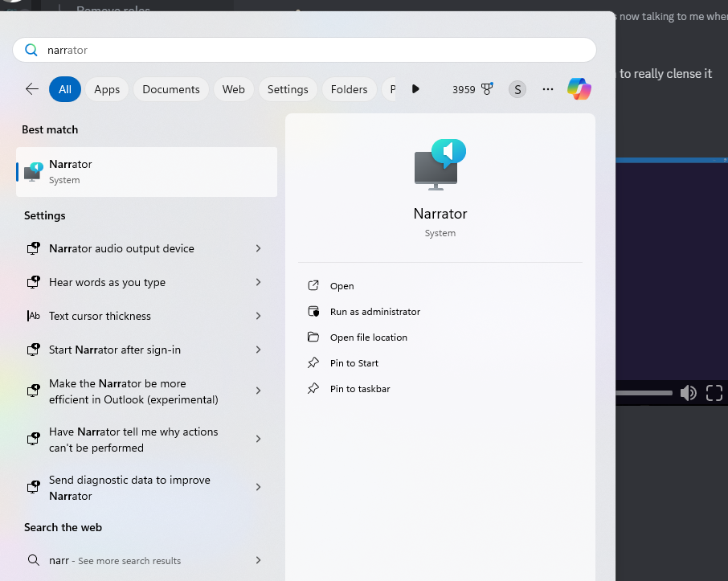This screenshot has height=581, width=728.
Task: Click the Text cursor thickness Ab icon
Action: click(34, 316)
